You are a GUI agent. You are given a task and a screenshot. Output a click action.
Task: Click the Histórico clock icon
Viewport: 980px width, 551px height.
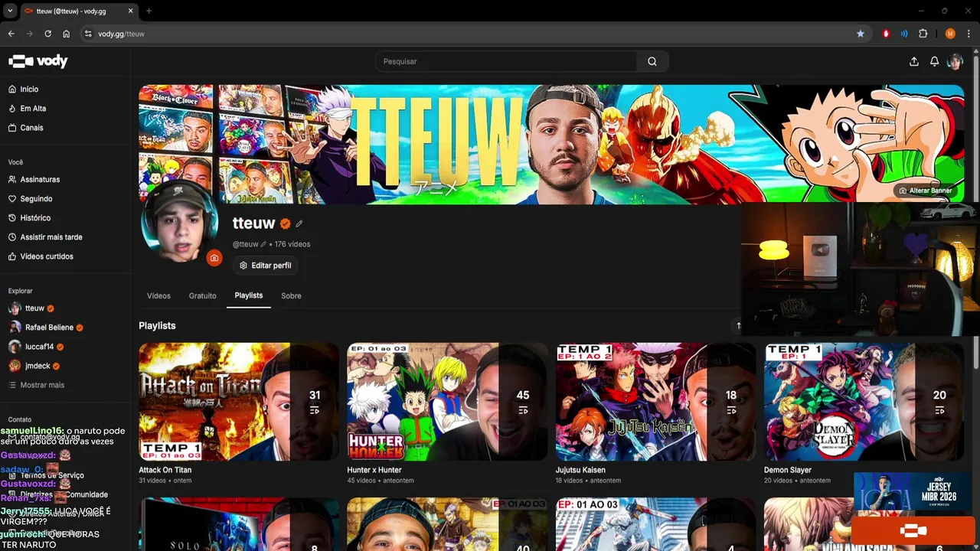[12, 218]
